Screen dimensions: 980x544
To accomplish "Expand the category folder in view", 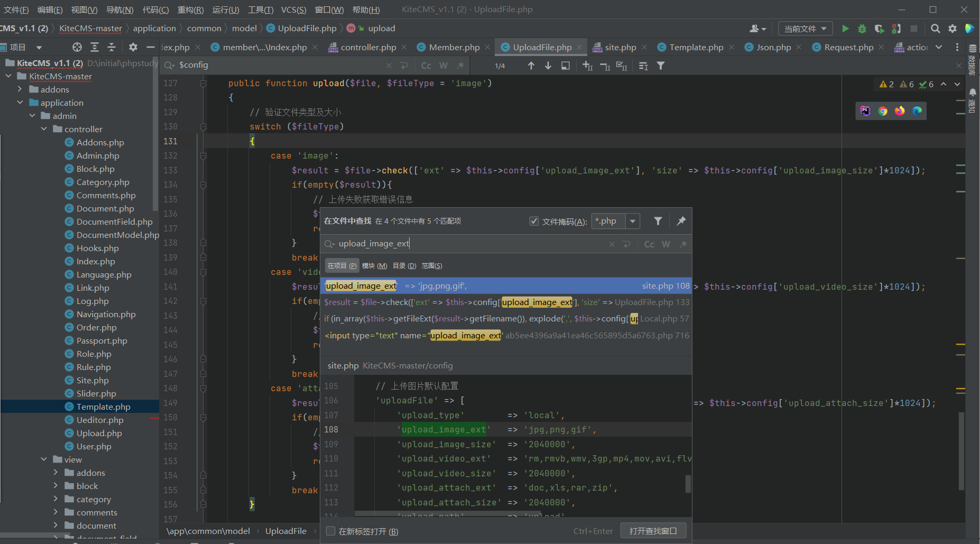I will tap(56, 499).
